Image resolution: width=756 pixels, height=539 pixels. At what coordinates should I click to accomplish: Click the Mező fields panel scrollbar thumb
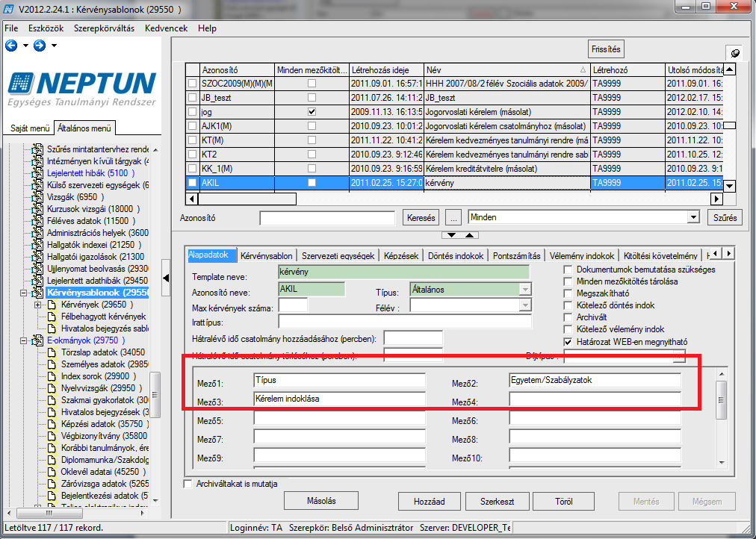722,400
